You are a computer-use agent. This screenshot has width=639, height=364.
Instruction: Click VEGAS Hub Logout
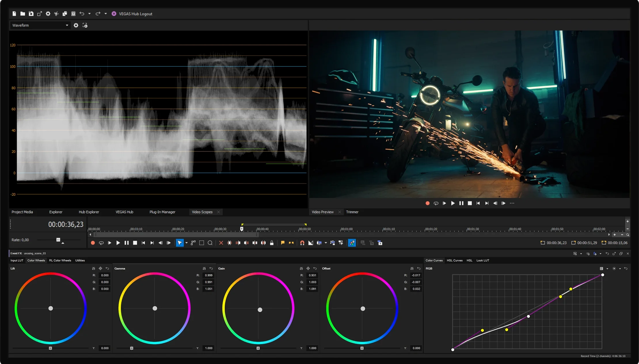135,14
